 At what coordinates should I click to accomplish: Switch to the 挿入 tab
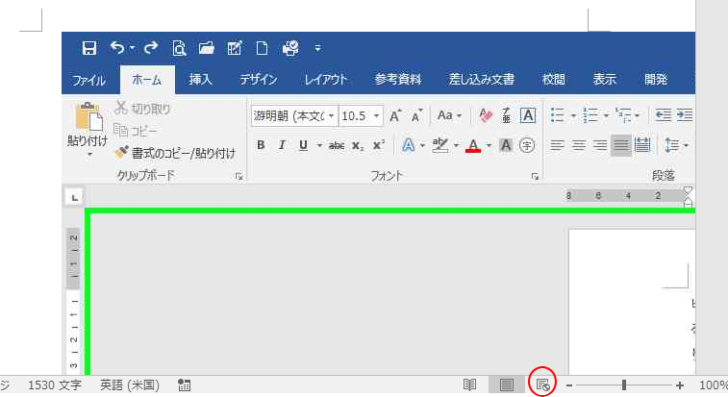click(x=201, y=79)
